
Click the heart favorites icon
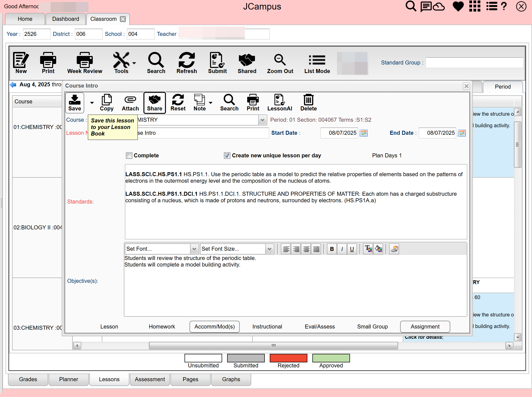tap(458, 7)
